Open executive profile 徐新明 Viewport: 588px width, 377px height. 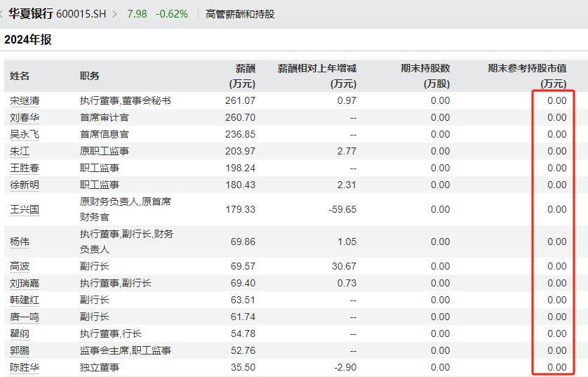[x=25, y=185]
